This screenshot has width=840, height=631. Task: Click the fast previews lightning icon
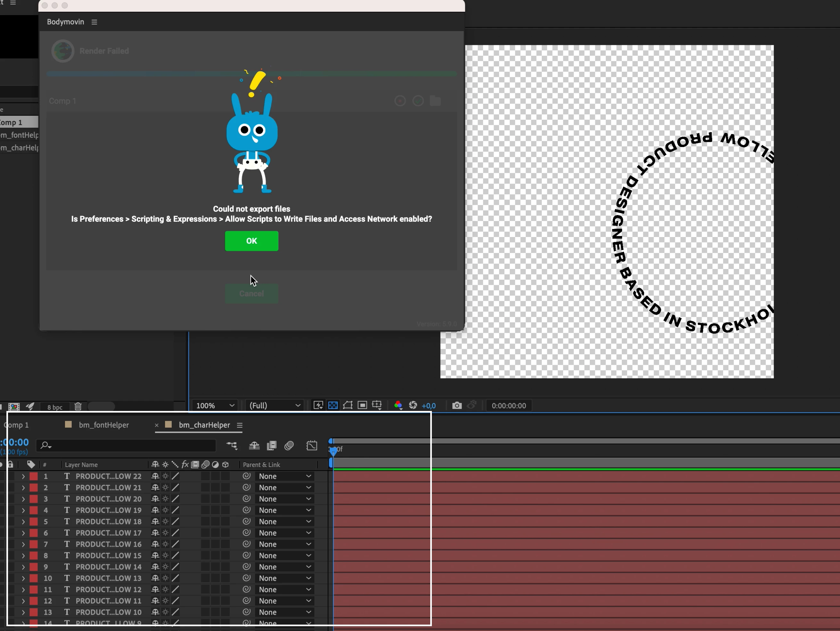(x=318, y=406)
